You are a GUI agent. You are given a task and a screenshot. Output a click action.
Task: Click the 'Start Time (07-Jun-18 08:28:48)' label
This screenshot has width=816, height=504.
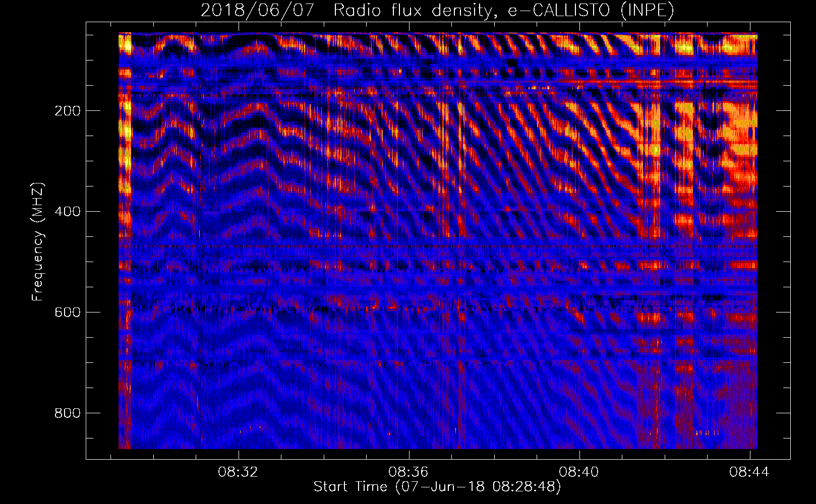click(437, 487)
